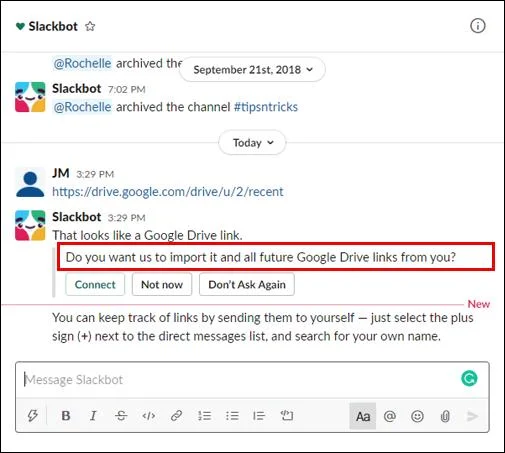This screenshot has width=505, height=453.
Task: Open the Google Drive recent link
Action: tap(168, 192)
